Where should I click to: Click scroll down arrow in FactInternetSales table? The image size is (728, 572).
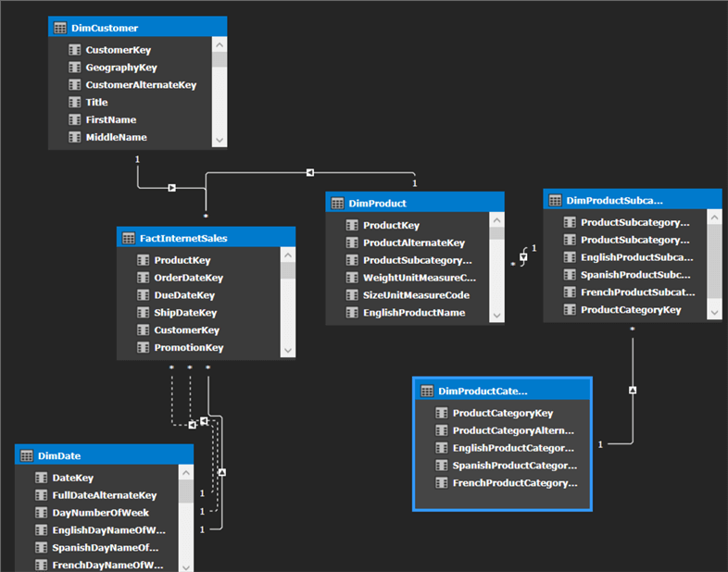[x=288, y=350]
